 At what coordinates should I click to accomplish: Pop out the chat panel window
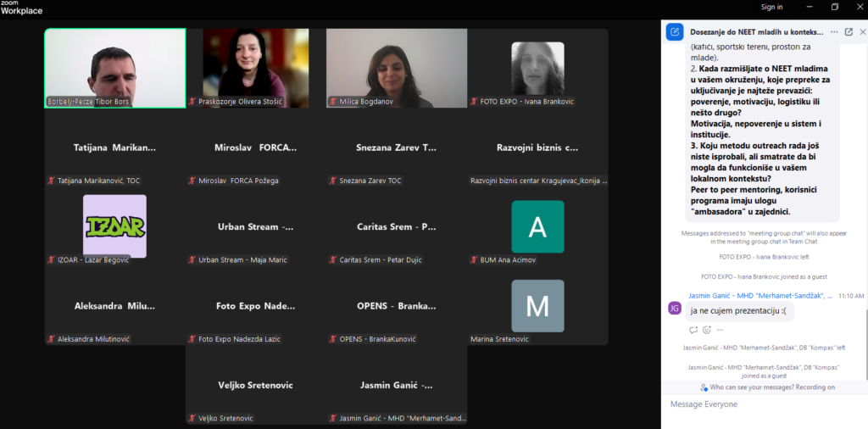point(849,31)
